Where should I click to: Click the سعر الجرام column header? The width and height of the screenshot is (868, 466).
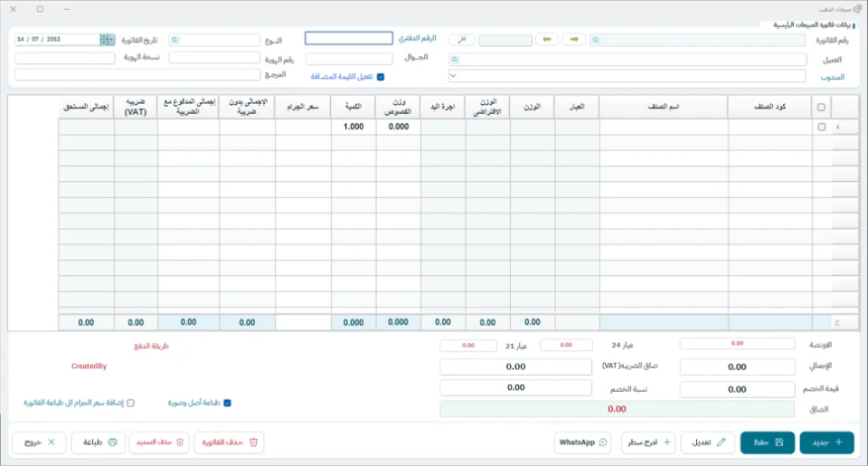[x=303, y=107]
